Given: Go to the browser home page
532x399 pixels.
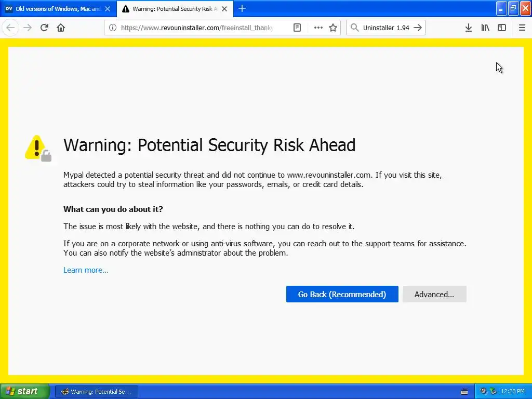Looking at the screenshot, I should [61, 28].
